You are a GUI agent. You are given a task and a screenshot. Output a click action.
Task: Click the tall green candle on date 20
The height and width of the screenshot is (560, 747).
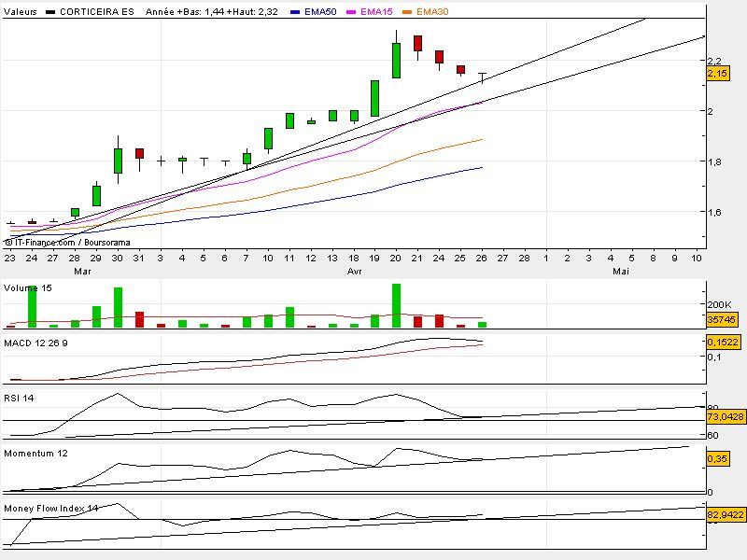[396, 61]
